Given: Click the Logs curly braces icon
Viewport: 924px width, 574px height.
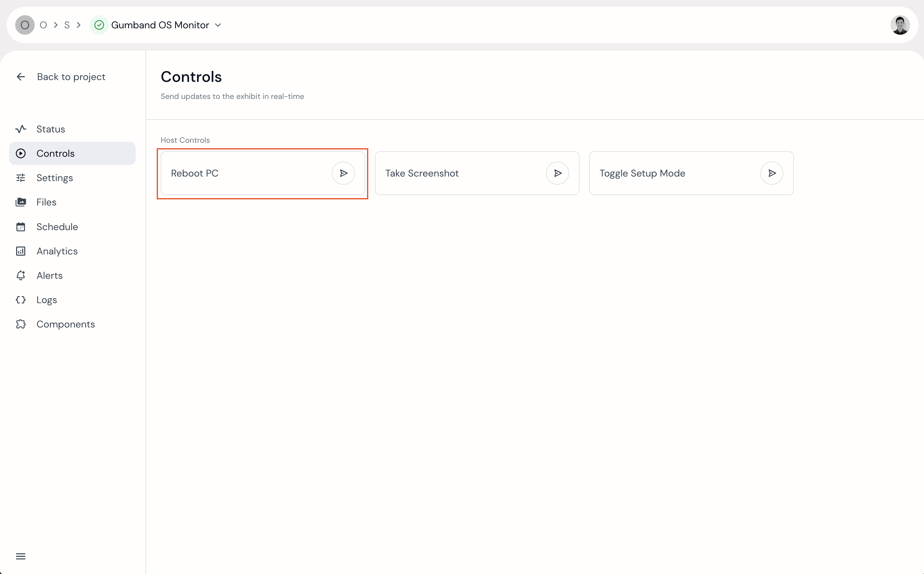Looking at the screenshot, I should pos(21,300).
